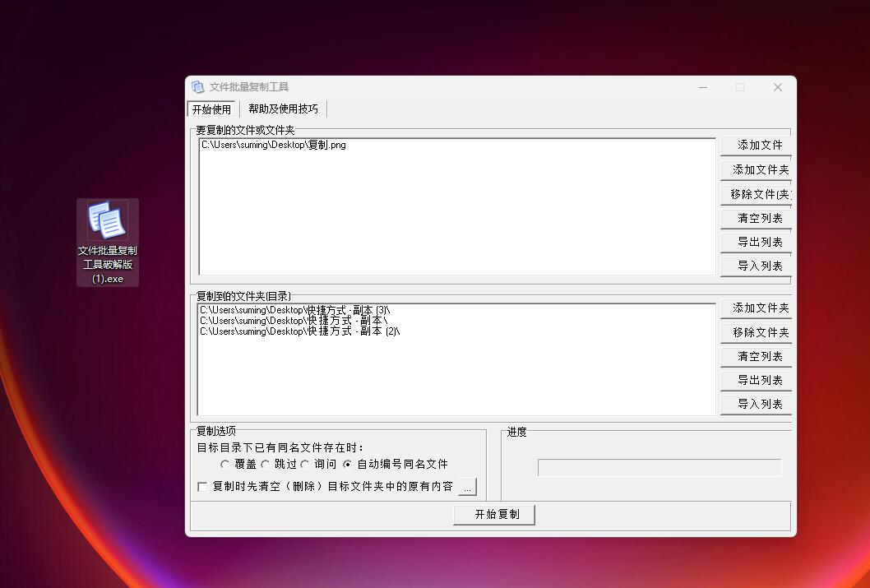Click the ... button beside the clear checkbox
The width and height of the screenshot is (870, 588).
[x=466, y=487]
